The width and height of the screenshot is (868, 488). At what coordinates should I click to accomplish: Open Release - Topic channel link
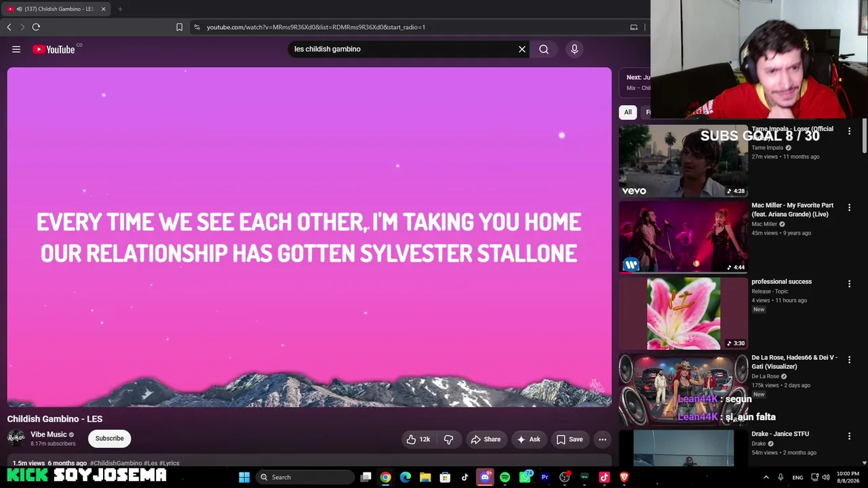[x=770, y=291]
